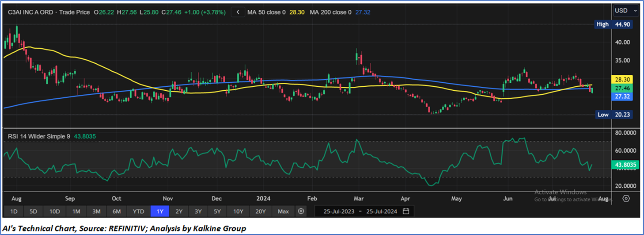Select the RSI 14 Wilder indicator label
The image size is (644, 235).
point(39,137)
